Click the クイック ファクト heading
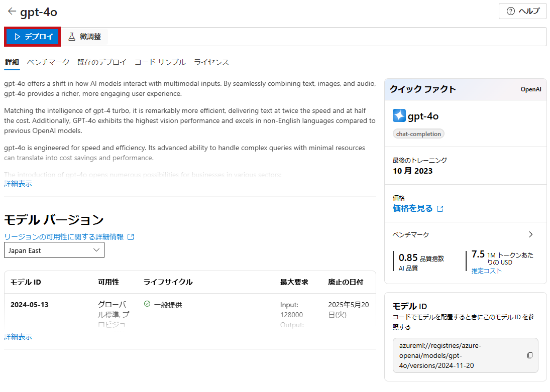Viewport: 550px width, 392px height. [423, 89]
